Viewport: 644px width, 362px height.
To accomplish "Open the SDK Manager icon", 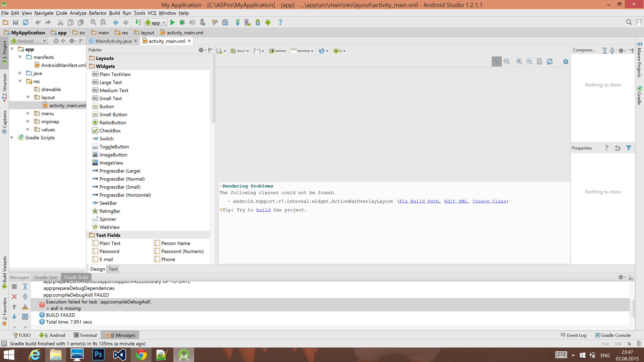I will (x=258, y=22).
